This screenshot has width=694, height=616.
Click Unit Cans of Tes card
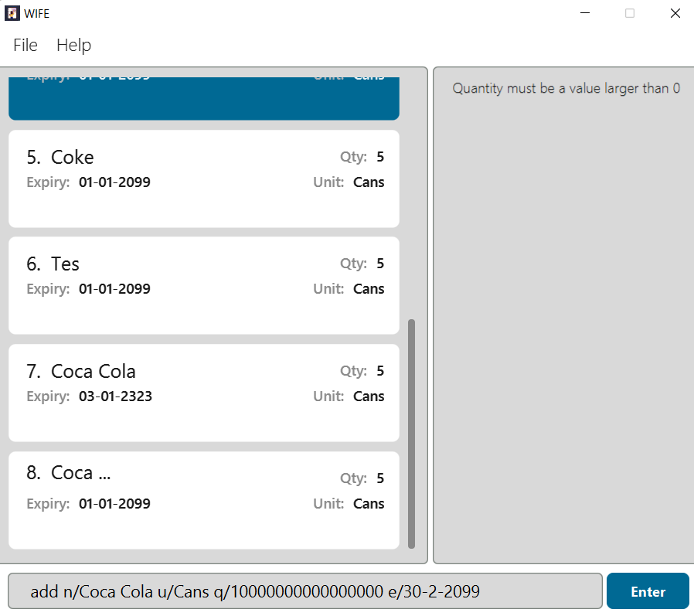(x=369, y=288)
